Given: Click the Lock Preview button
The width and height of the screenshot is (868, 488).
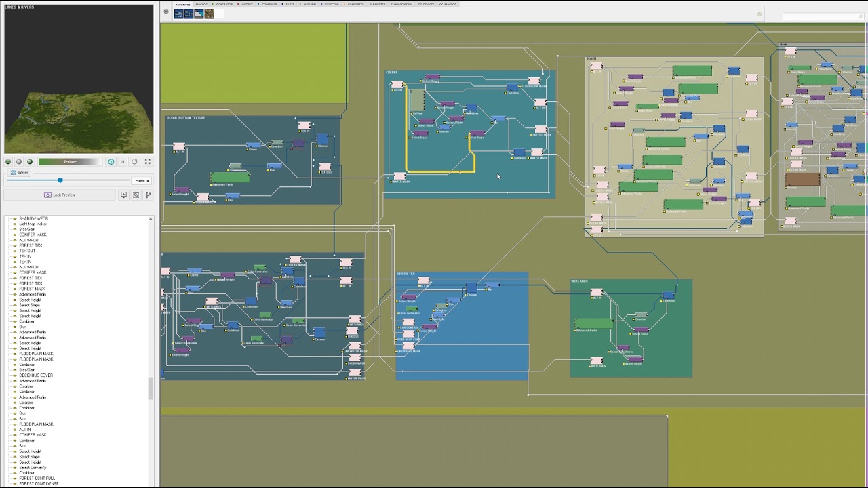Looking at the screenshot, I should 60,195.
